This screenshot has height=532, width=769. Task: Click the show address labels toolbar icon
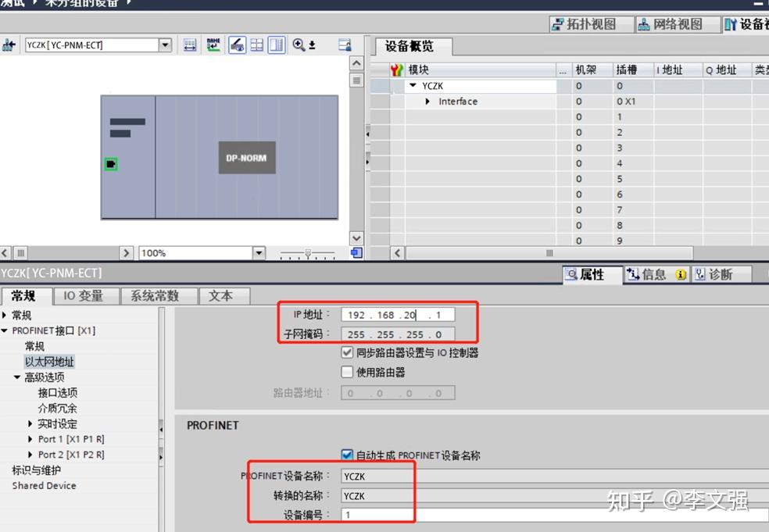coord(190,45)
